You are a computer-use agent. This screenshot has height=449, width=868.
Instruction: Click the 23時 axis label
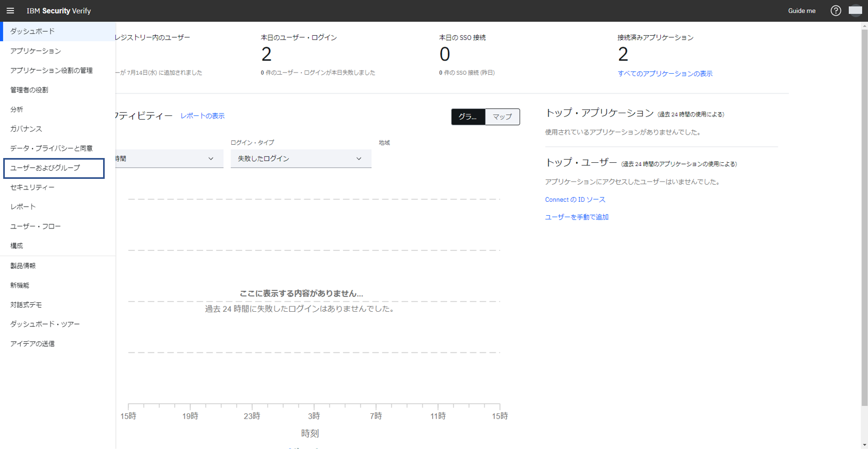click(252, 416)
